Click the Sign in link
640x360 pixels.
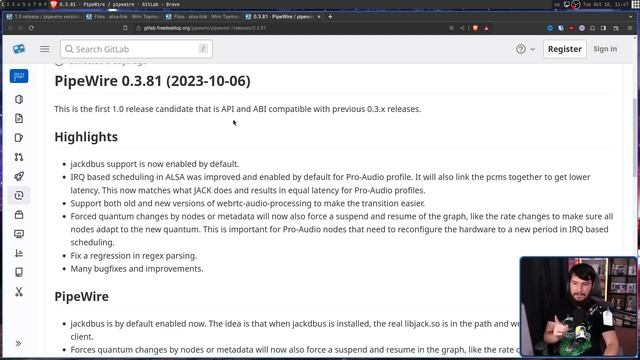coord(605,49)
